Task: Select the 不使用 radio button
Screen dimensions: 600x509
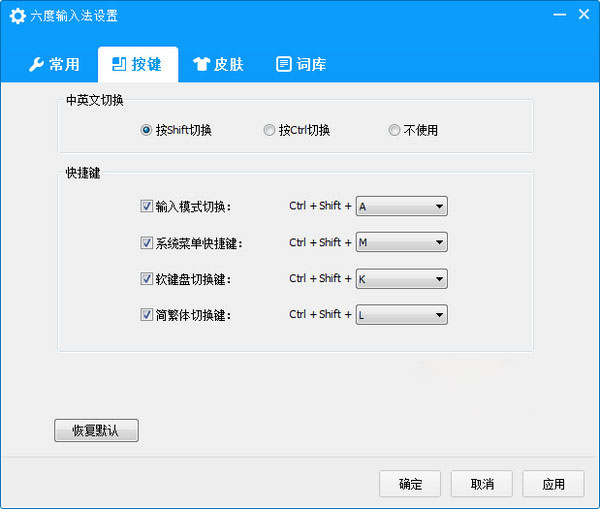Action: (x=394, y=130)
